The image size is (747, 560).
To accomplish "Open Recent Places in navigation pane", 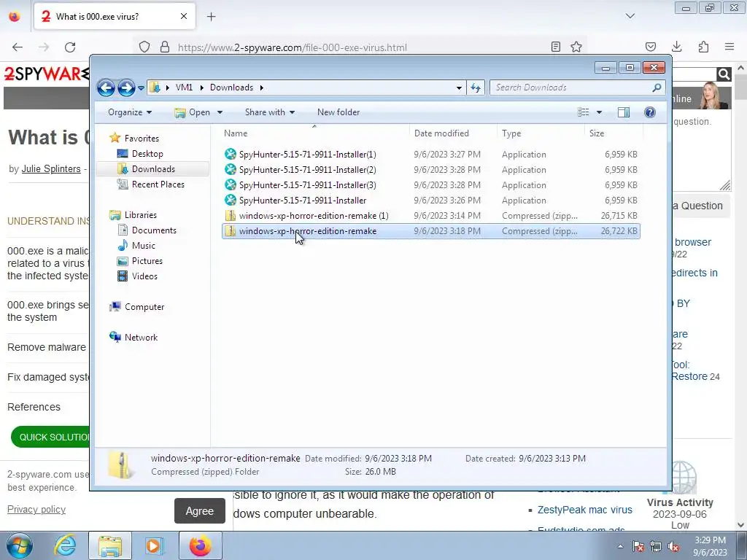I will [158, 184].
